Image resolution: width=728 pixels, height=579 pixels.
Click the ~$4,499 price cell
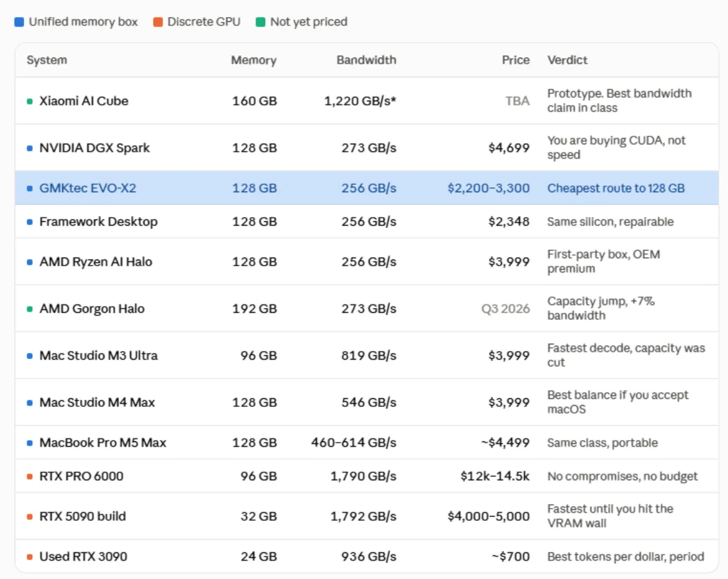coord(505,443)
